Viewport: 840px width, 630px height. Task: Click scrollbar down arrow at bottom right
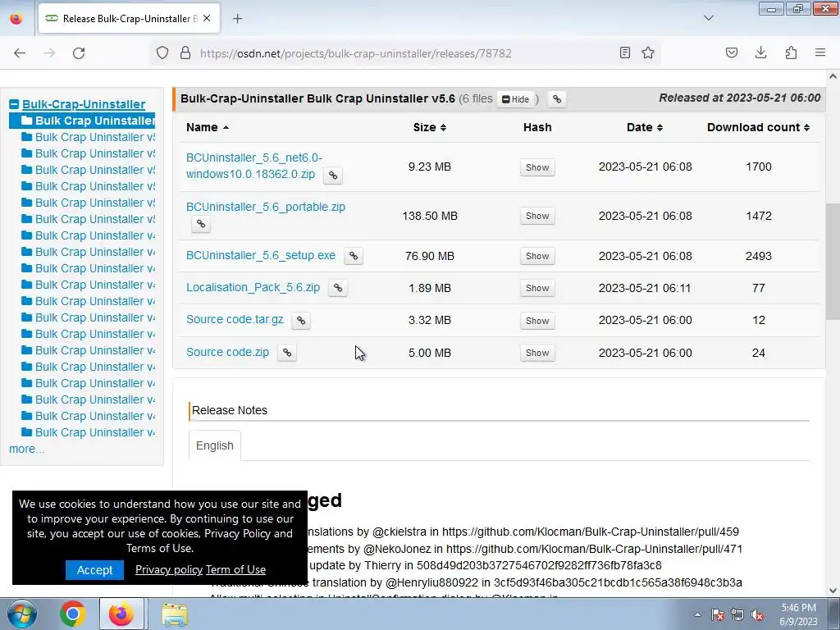833,591
